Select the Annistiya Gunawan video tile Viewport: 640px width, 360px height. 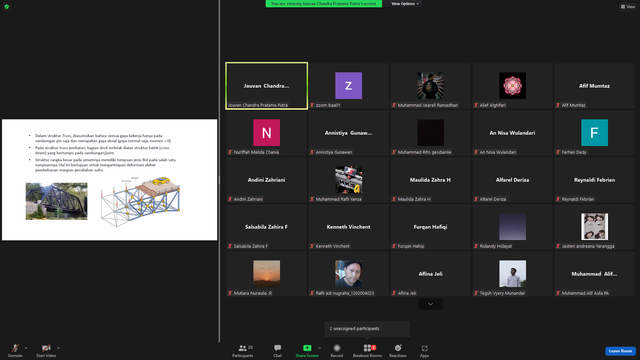[348, 133]
